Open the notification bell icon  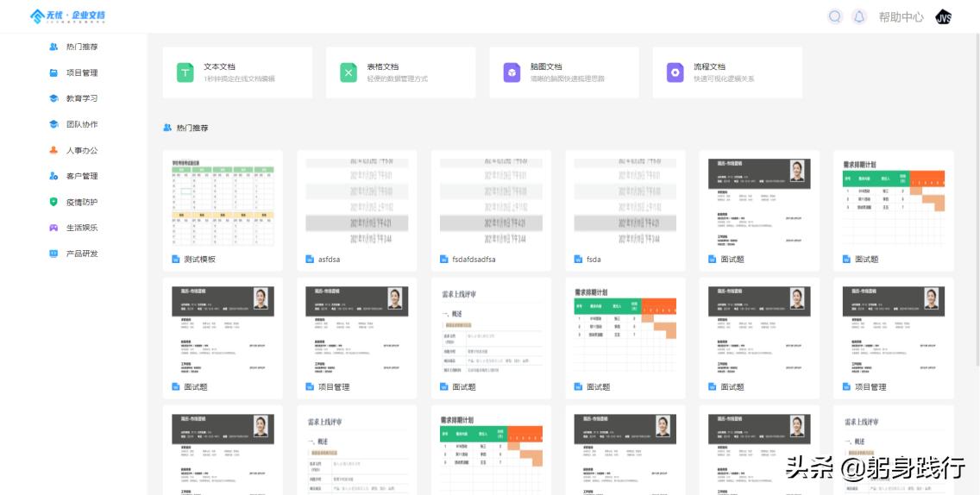click(x=859, y=17)
